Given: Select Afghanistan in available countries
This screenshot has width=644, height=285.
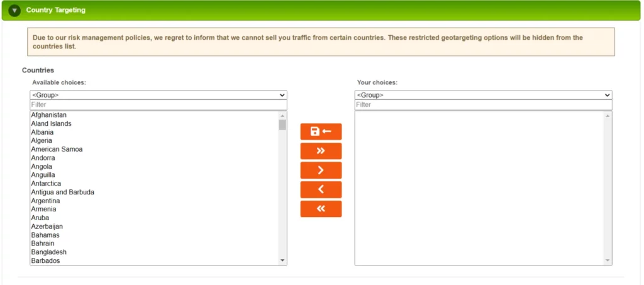Looking at the screenshot, I should click(49, 115).
